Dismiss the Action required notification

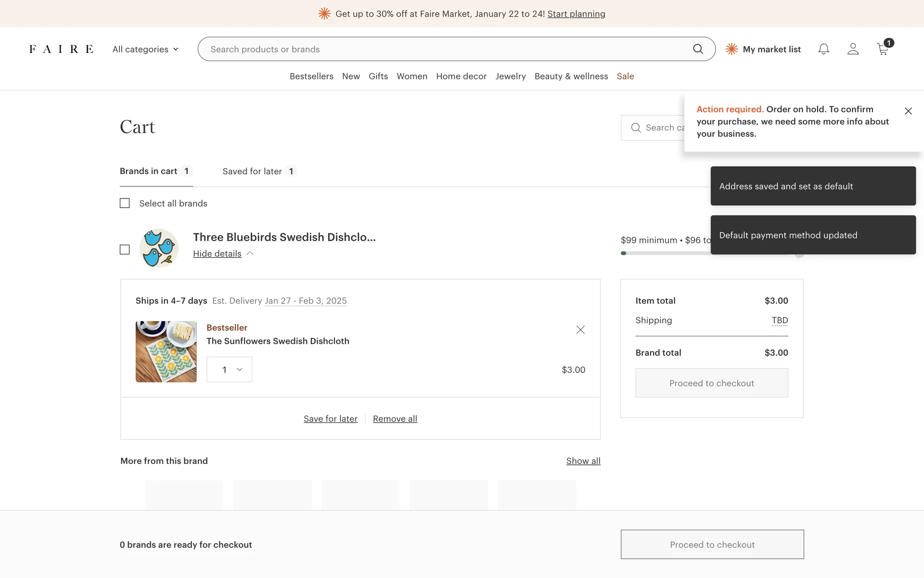(908, 111)
